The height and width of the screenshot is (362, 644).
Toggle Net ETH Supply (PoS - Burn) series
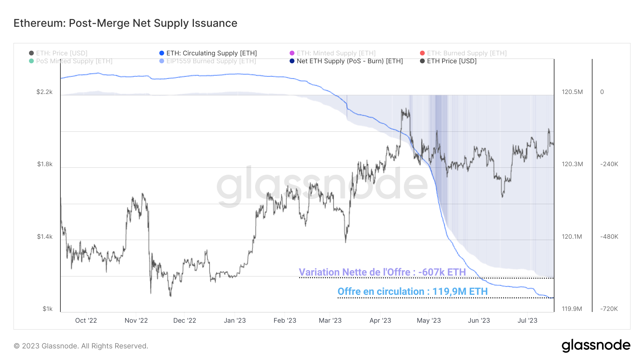(350, 61)
